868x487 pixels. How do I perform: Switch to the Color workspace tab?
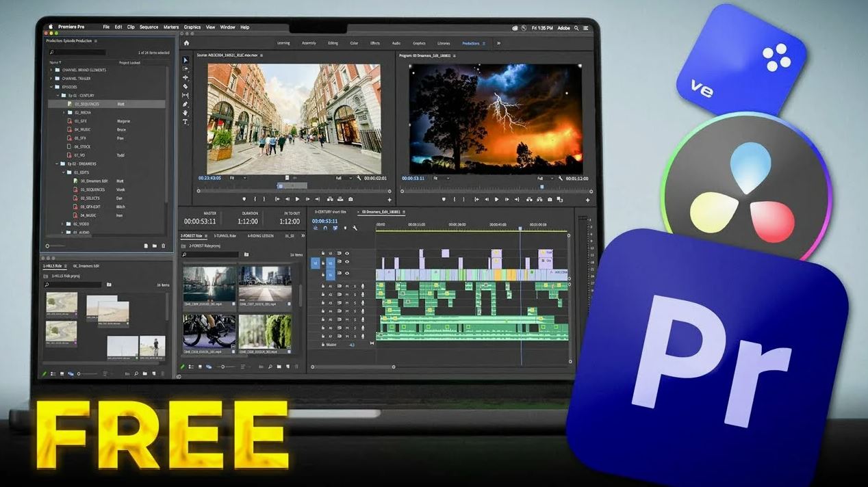click(354, 43)
